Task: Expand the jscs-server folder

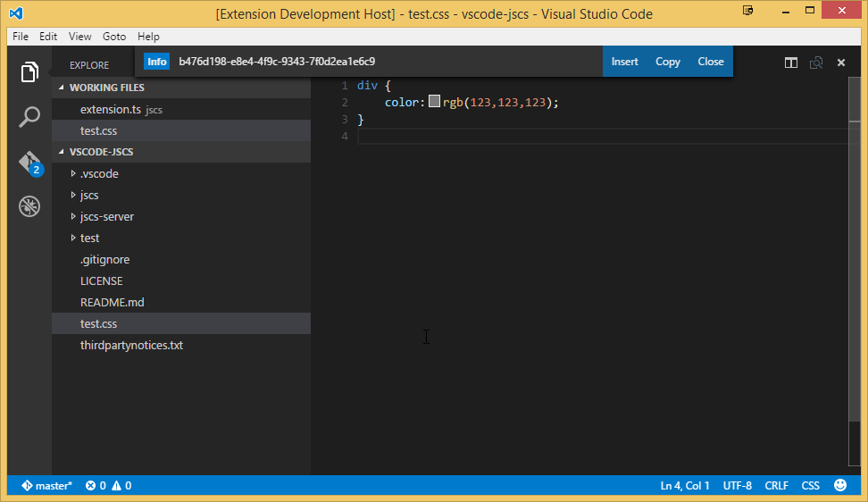Action: [x=73, y=216]
